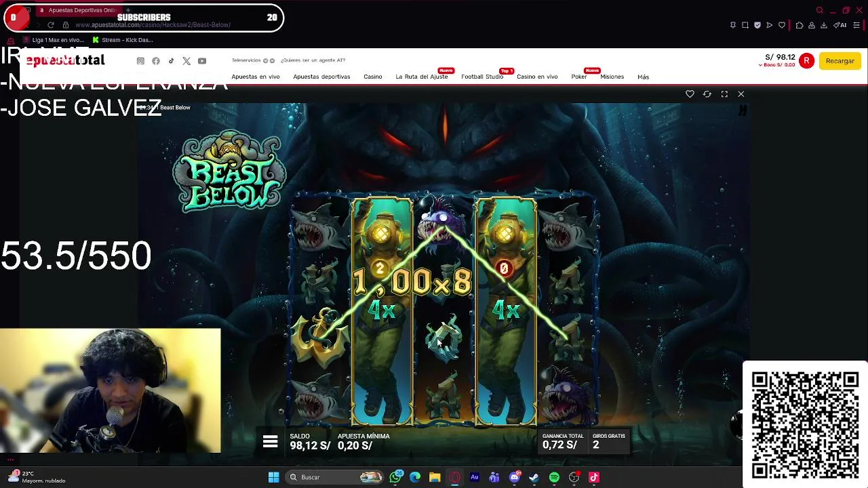Open the browser easy setup sliders icon
The image size is (868, 488).
tap(857, 25)
